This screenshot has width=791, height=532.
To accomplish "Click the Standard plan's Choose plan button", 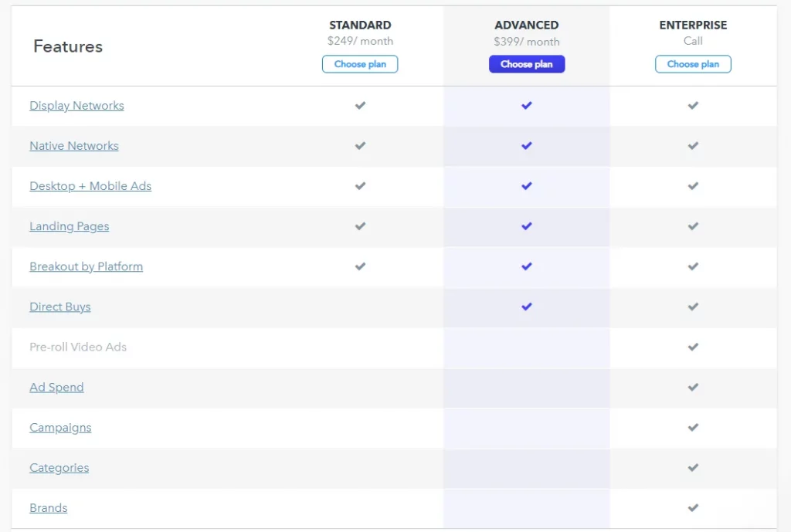I will pos(360,64).
